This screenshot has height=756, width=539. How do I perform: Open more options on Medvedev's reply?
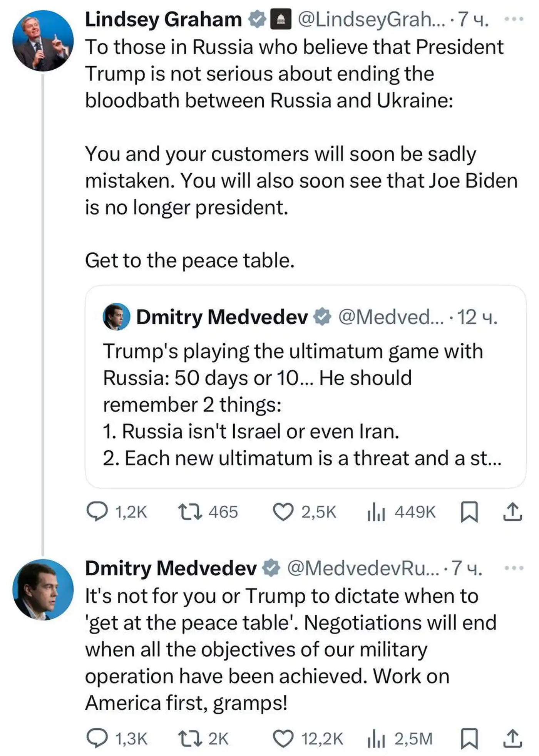(514, 568)
